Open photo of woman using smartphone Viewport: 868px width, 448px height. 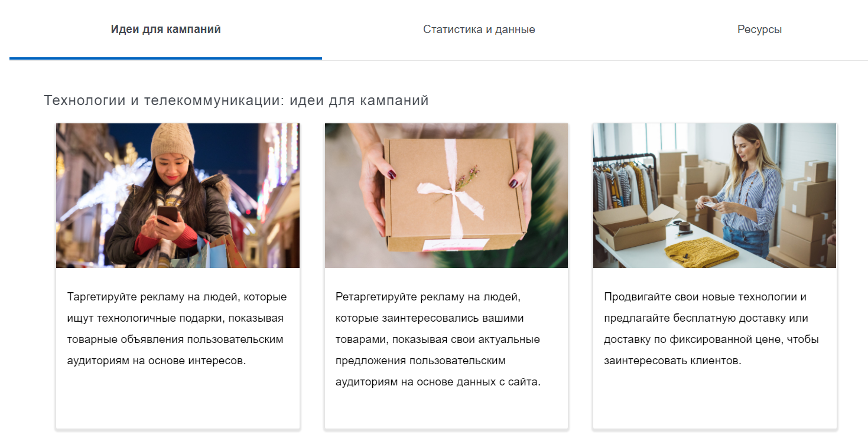178,195
